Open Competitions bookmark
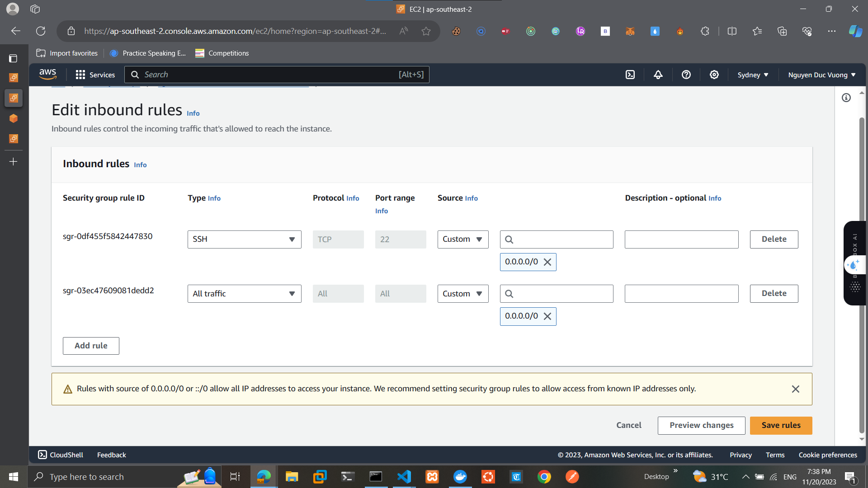The width and height of the screenshot is (868, 488). pos(222,53)
